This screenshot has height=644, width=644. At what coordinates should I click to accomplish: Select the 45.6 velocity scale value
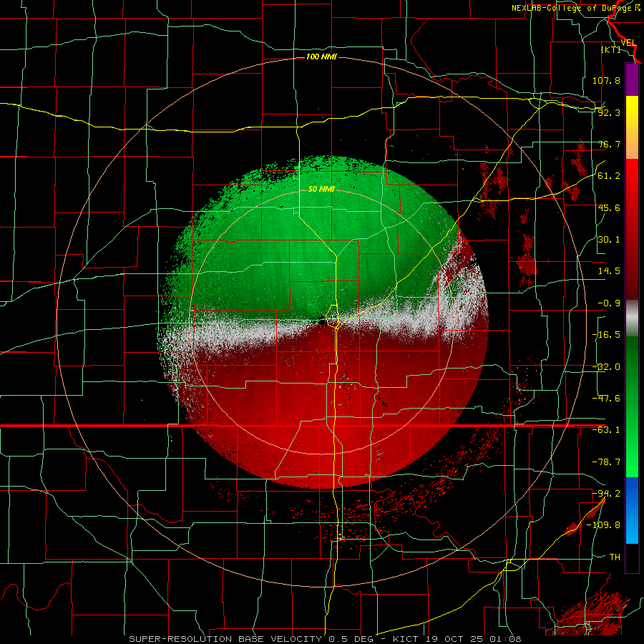pyautogui.click(x=609, y=208)
